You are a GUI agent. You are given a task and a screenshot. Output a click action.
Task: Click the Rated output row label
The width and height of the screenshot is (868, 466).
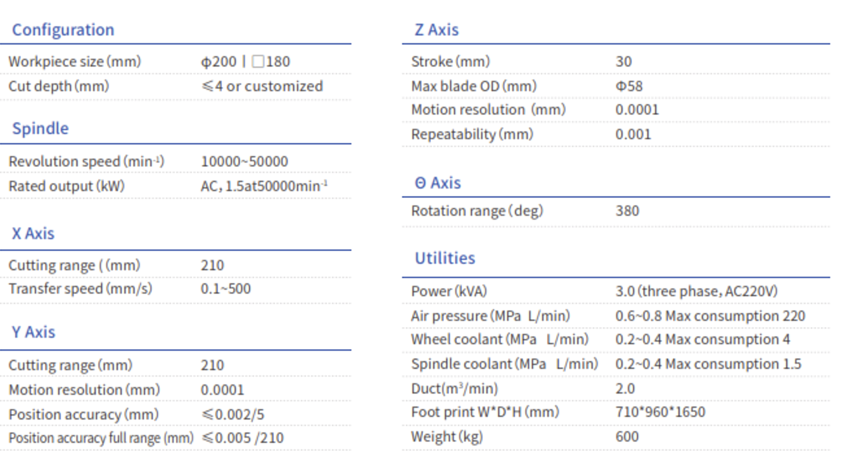coord(66,186)
